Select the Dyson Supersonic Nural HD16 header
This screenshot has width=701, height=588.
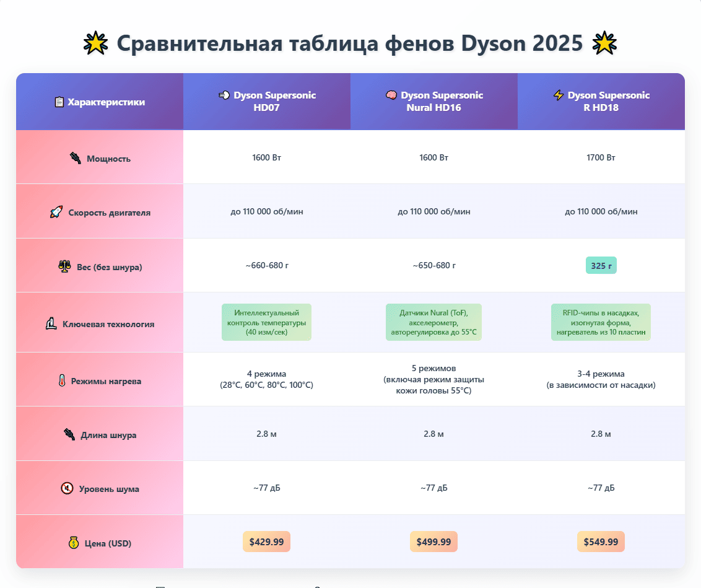[434, 102]
